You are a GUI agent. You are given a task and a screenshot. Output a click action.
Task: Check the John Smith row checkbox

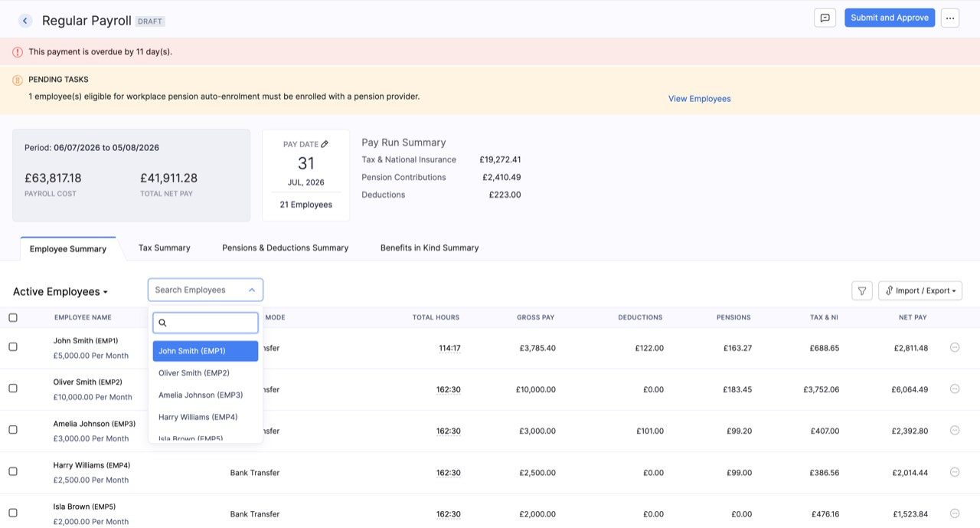13,346
